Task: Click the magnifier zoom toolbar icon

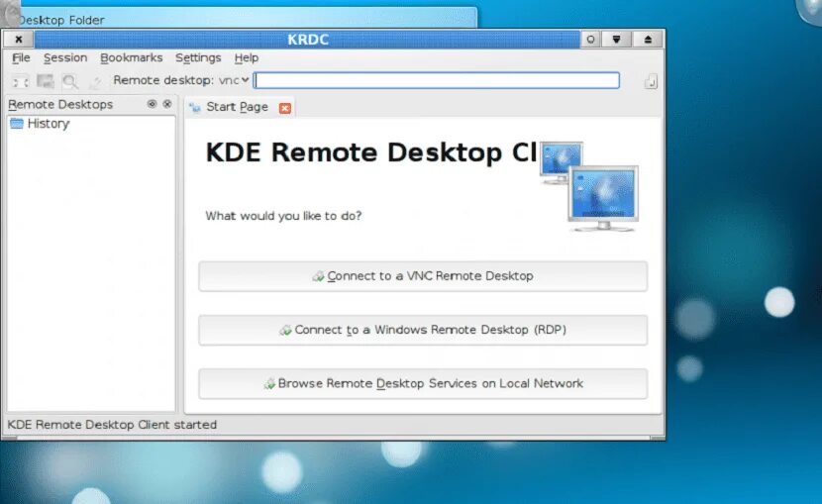Action: [x=69, y=81]
